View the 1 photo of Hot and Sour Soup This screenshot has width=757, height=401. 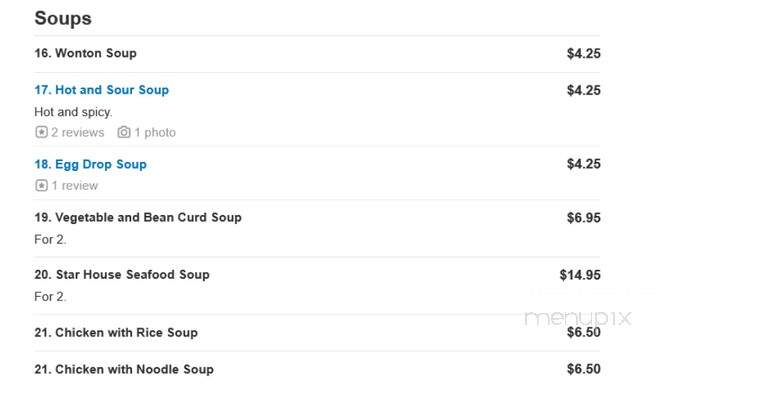(x=155, y=132)
